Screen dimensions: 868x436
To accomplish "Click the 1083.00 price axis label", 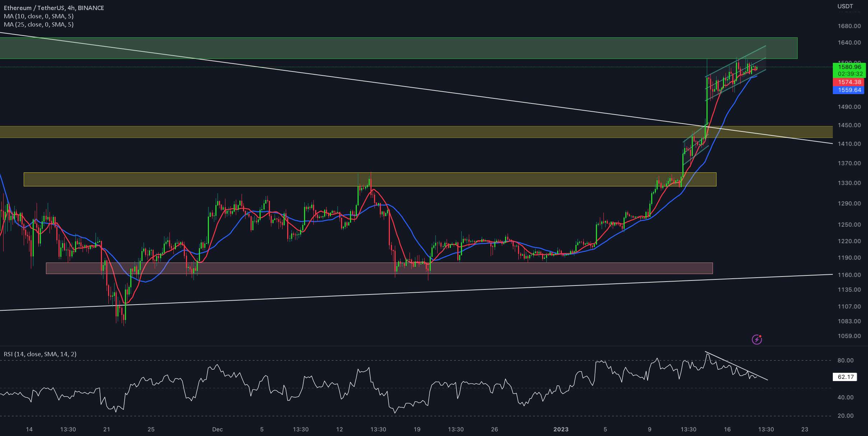I will pyautogui.click(x=849, y=321).
